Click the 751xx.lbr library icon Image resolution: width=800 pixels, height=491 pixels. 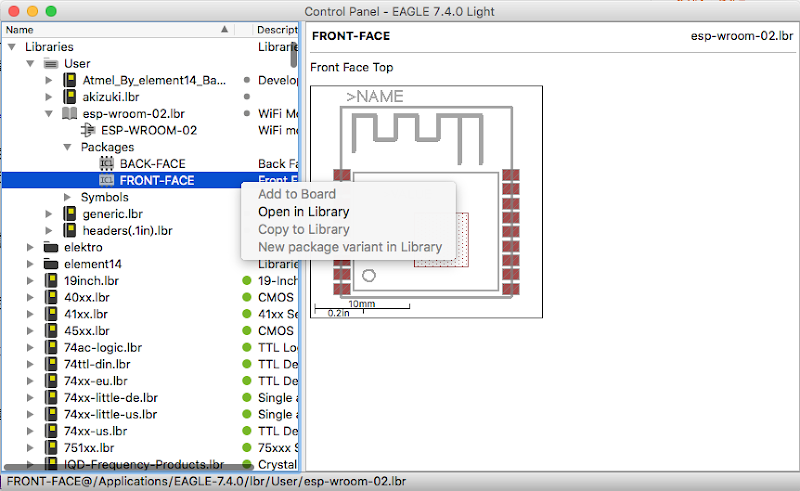[51, 448]
